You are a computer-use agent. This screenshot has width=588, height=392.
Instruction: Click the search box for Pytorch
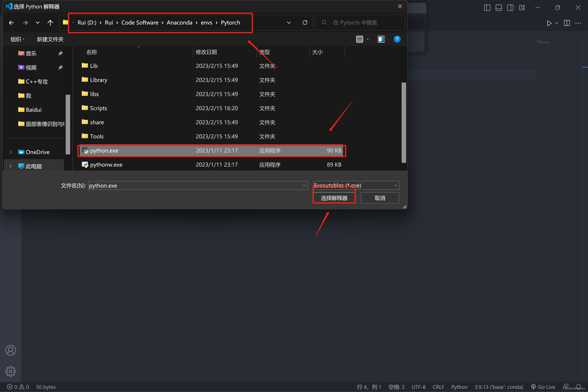(x=360, y=23)
